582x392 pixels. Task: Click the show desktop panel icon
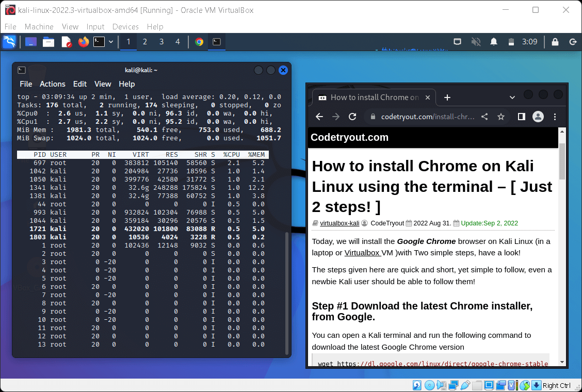coord(31,42)
